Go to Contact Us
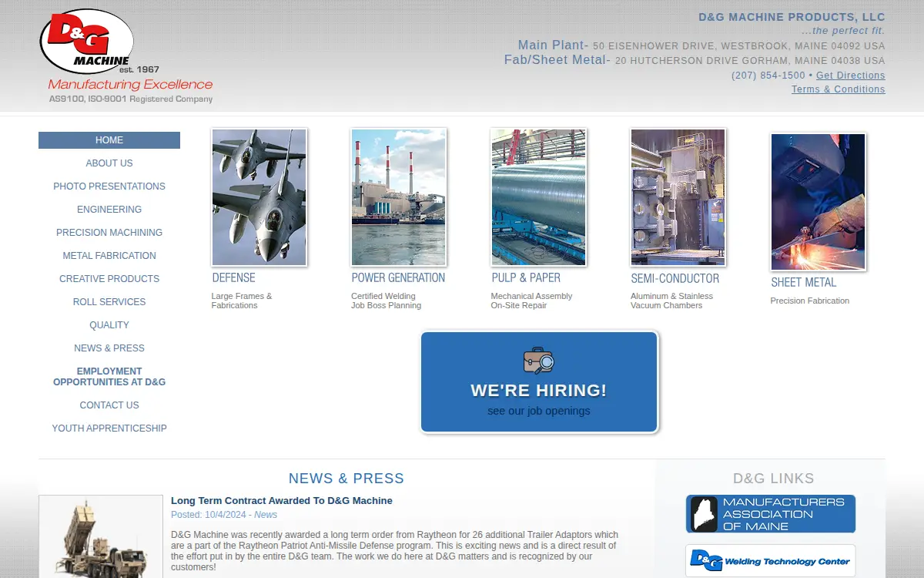The width and height of the screenshot is (924, 578). (109, 405)
